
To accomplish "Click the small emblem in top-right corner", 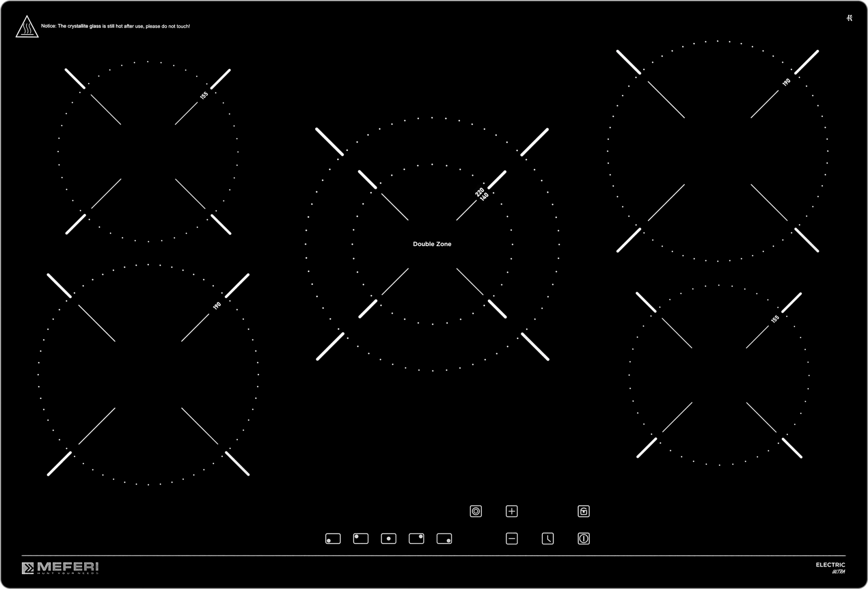I will click(x=849, y=18).
